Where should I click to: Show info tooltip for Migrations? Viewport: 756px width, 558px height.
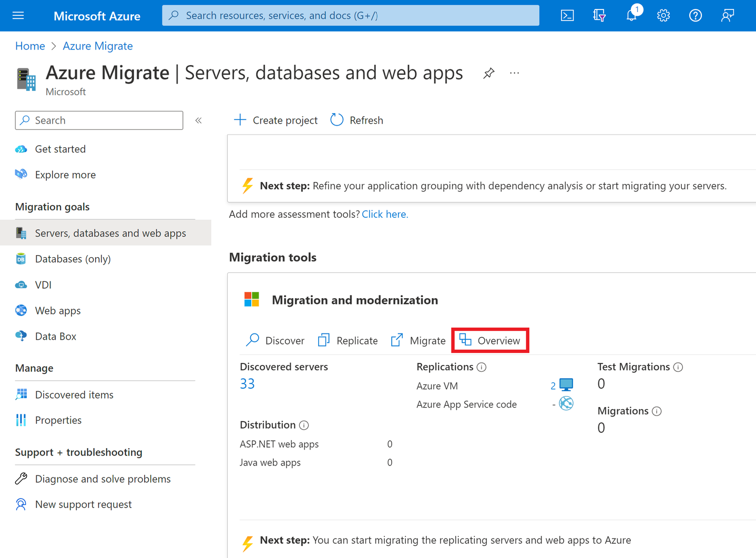point(657,411)
